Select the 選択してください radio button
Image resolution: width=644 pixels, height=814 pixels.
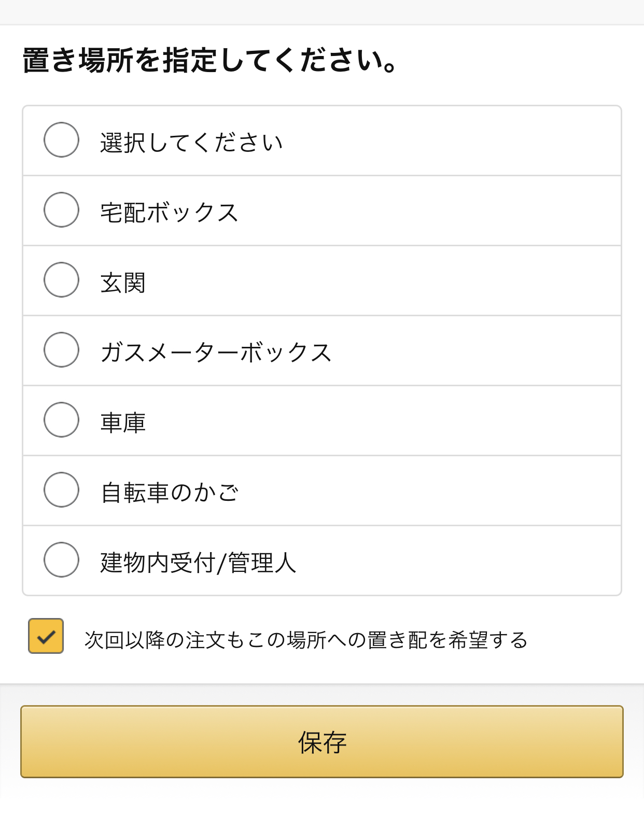[x=61, y=140]
